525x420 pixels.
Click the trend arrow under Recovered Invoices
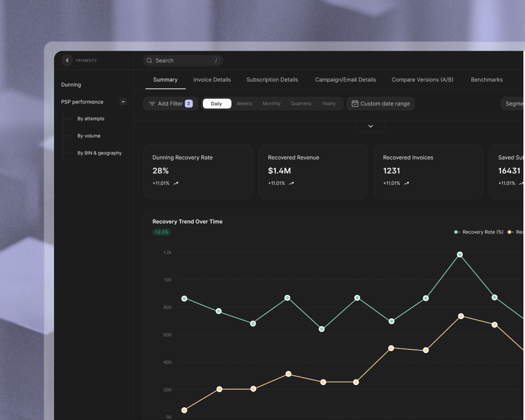pos(406,183)
